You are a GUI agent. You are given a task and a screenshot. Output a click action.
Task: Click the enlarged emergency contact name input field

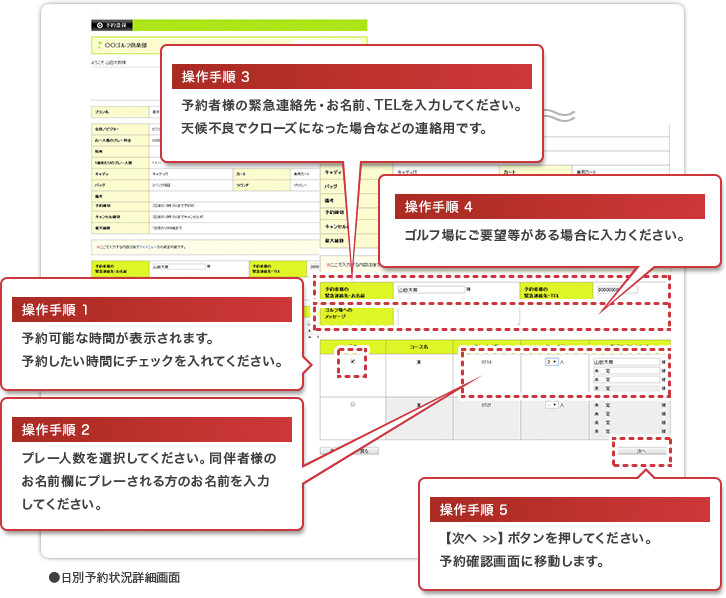tap(431, 290)
